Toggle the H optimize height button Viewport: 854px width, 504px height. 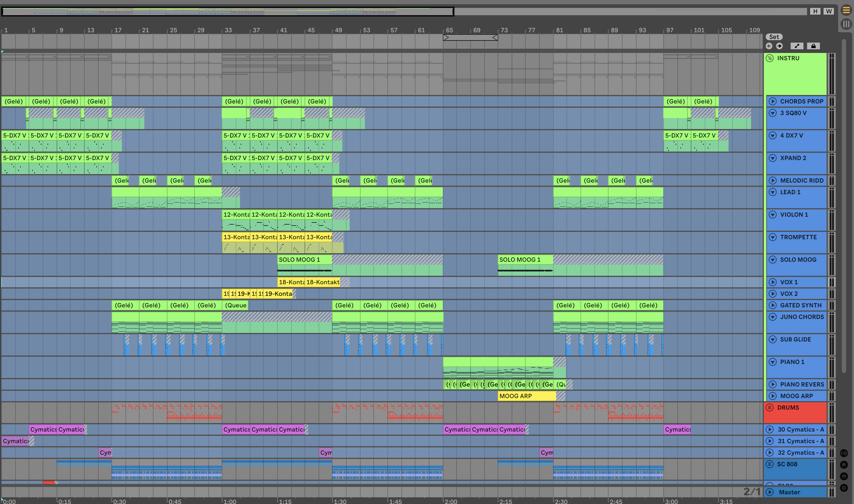[815, 11]
